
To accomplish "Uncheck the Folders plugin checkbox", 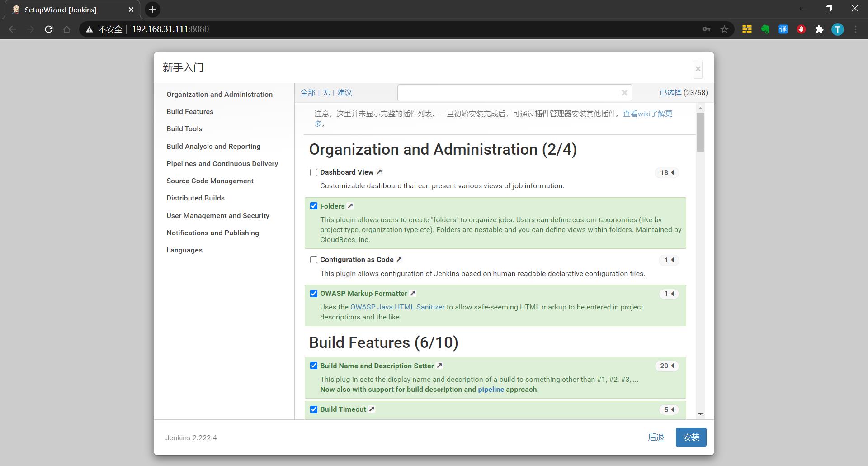I will 314,206.
